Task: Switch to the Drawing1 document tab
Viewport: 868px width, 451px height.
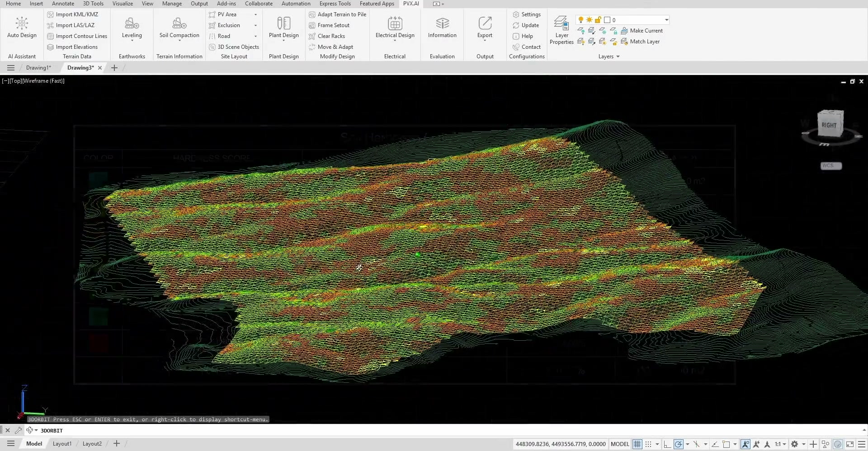Action: 38,68
